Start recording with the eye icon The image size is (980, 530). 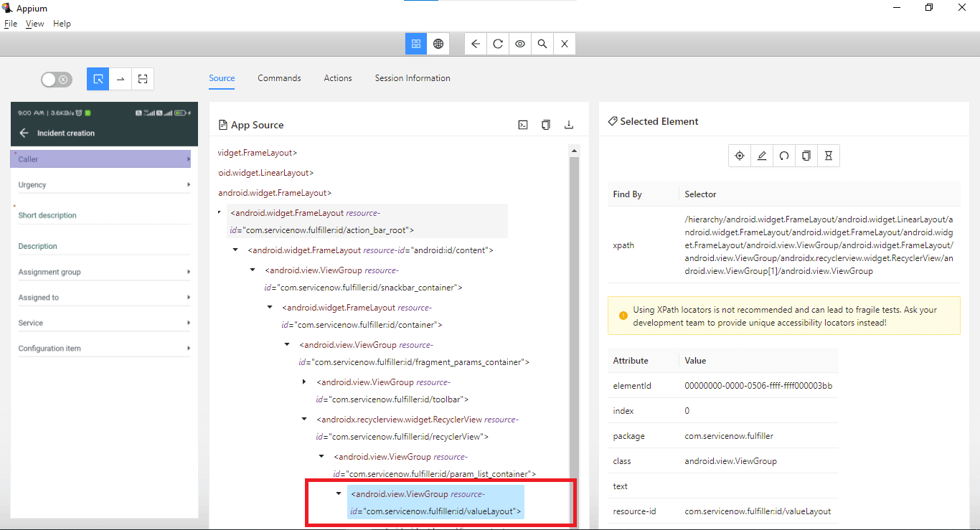click(x=520, y=44)
